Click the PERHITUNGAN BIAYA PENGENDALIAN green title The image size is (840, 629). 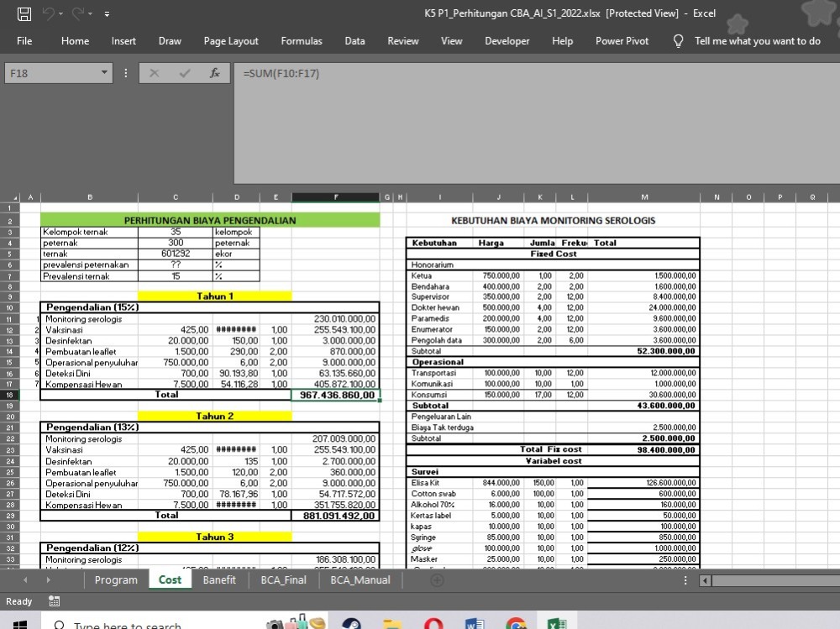click(210, 220)
